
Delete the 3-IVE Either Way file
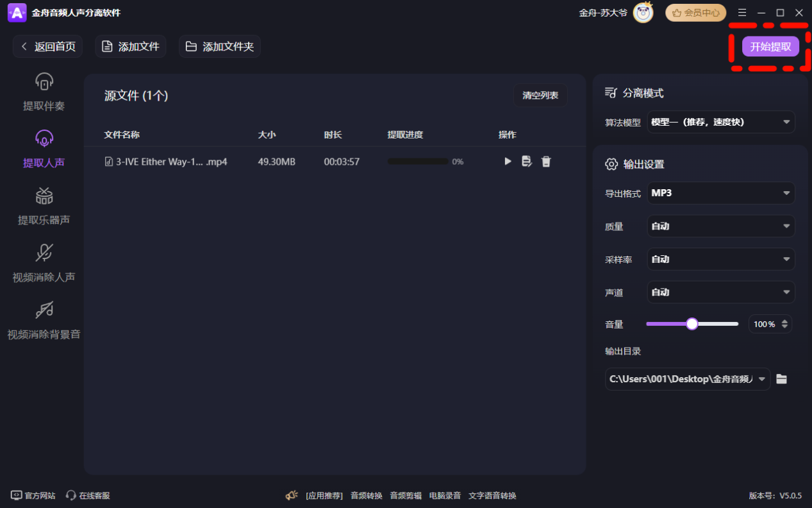pos(546,162)
